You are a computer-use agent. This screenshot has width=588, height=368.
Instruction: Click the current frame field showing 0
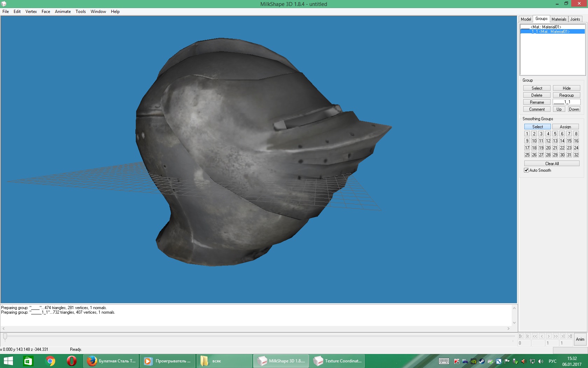click(x=524, y=343)
